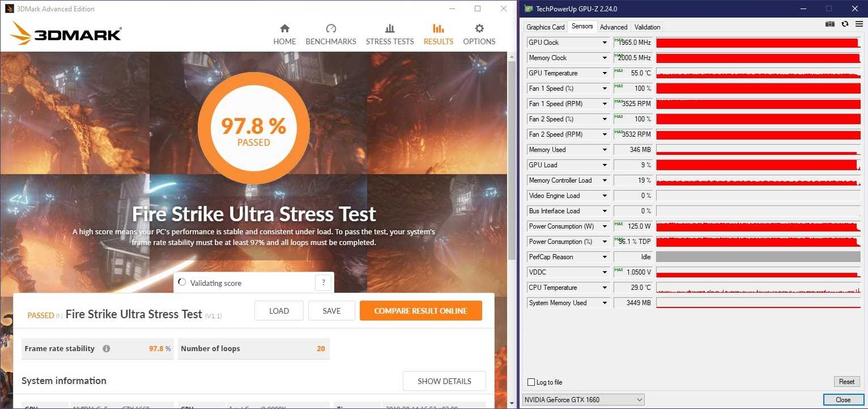Open the Home section icon in 3DMark
Viewport: 868px width, 409px height.
coord(284,29)
